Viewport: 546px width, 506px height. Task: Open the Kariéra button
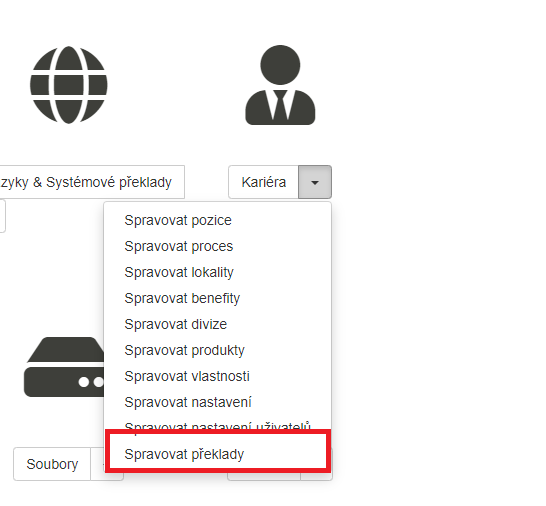(264, 182)
